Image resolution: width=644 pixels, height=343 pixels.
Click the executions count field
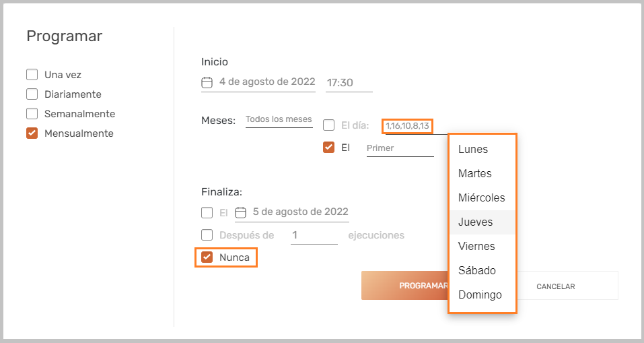tap(314, 235)
